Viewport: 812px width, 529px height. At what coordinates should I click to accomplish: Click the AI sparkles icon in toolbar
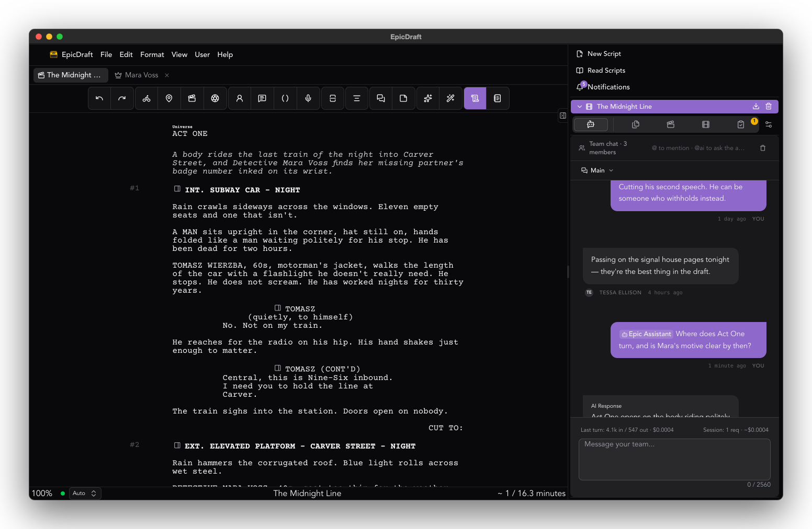[x=428, y=98]
